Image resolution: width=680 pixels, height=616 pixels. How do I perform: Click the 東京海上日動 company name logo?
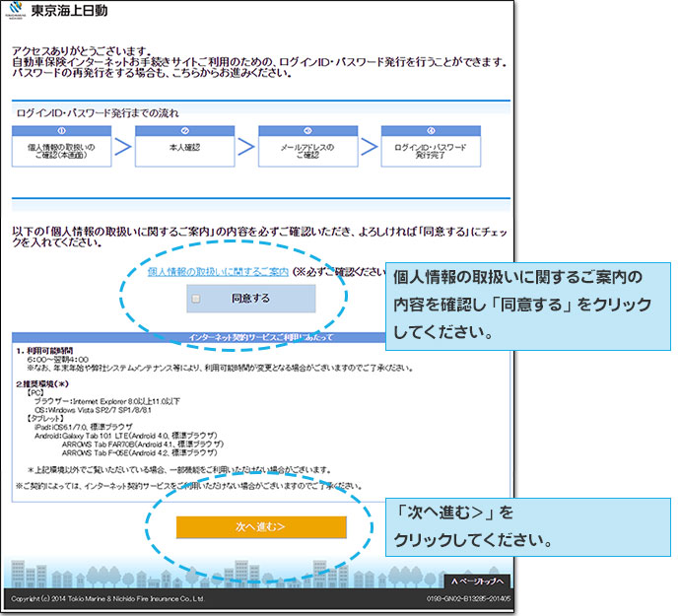71,13
